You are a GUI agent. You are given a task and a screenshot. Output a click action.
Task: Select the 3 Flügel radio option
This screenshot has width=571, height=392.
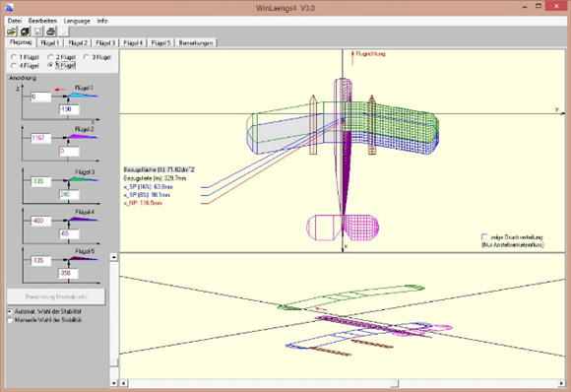(x=86, y=57)
